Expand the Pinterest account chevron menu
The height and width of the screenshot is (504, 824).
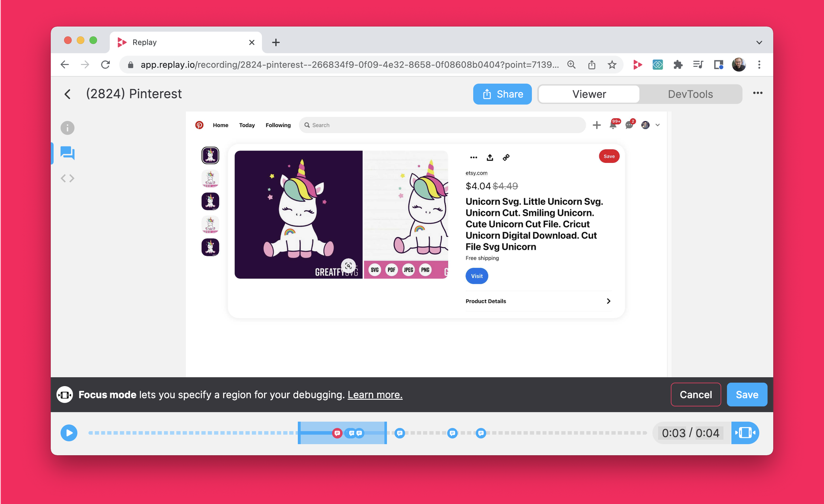point(657,125)
